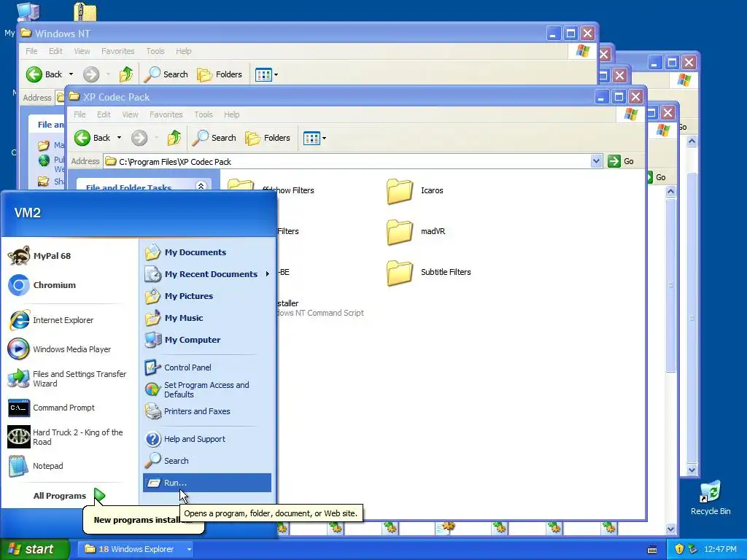Open Recycle Bin on desktop

point(711,497)
